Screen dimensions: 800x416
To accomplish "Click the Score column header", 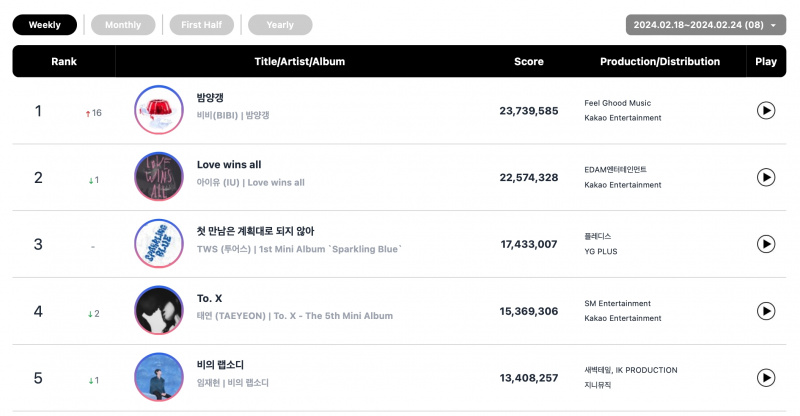I will click(x=529, y=61).
